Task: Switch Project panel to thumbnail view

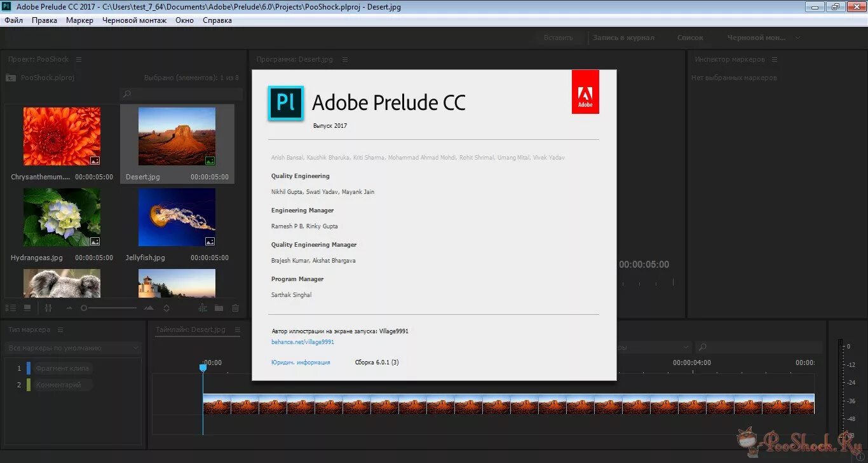Action: coord(27,308)
